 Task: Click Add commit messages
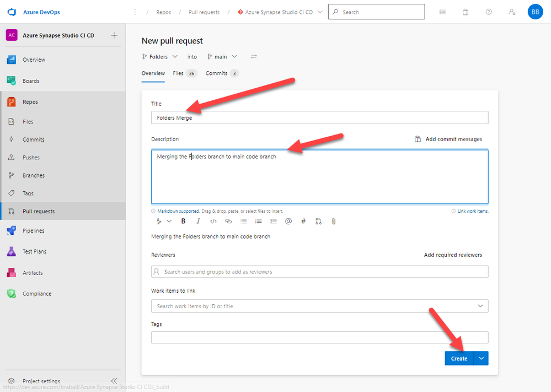coord(448,139)
